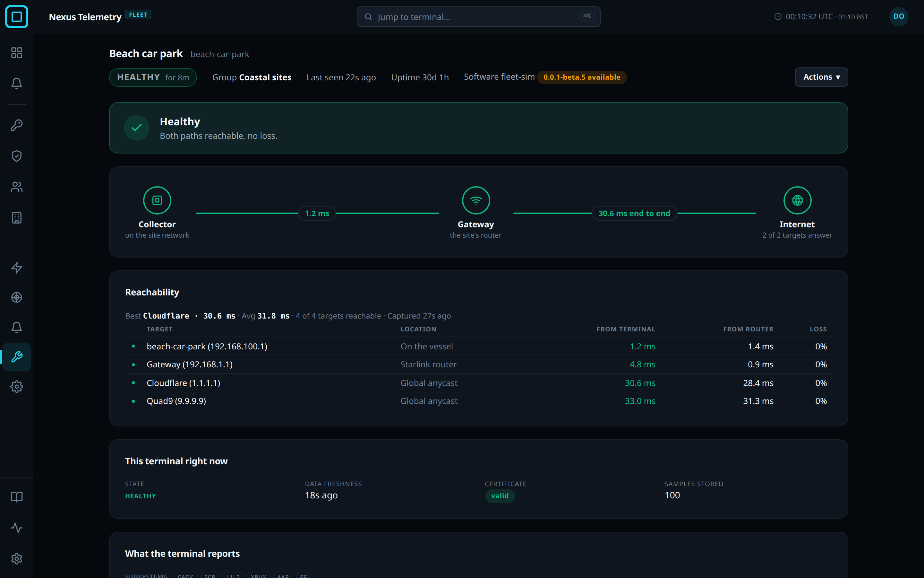Image resolution: width=924 pixels, height=578 pixels.
Task: Click the Starlink router location cell
Action: pos(428,364)
